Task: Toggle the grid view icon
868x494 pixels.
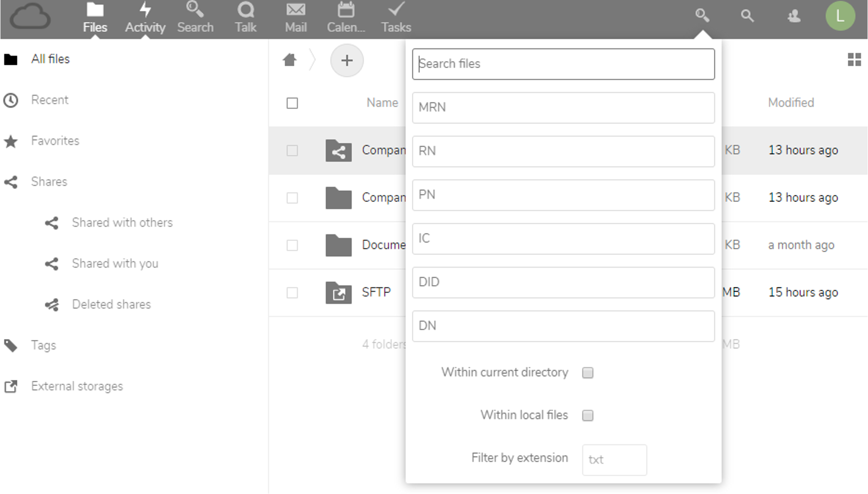Action: pos(854,60)
